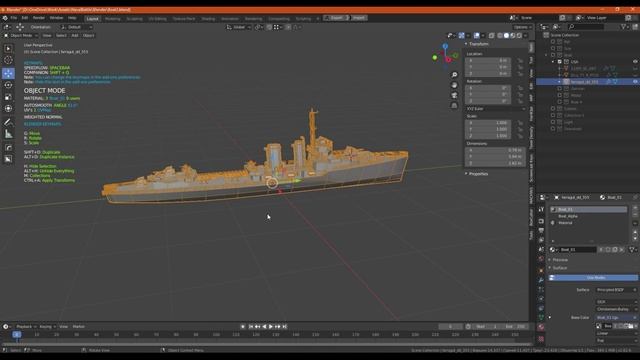Select the Transform tool in left toolbar
The image size is (640, 360).
tap(8, 109)
